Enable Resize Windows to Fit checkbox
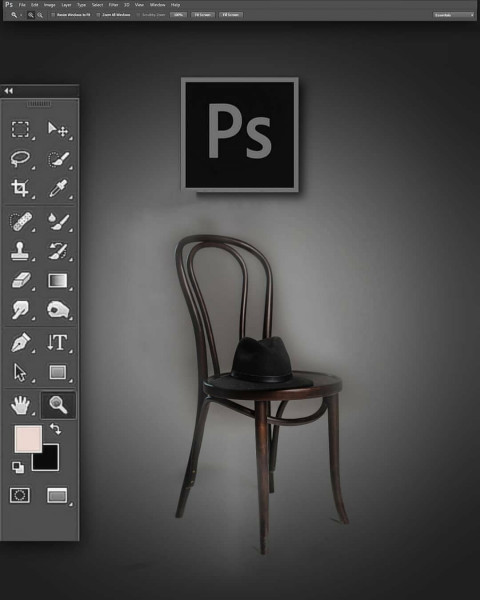Image resolution: width=480 pixels, height=600 pixels. pyautogui.click(x=53, y=15)
